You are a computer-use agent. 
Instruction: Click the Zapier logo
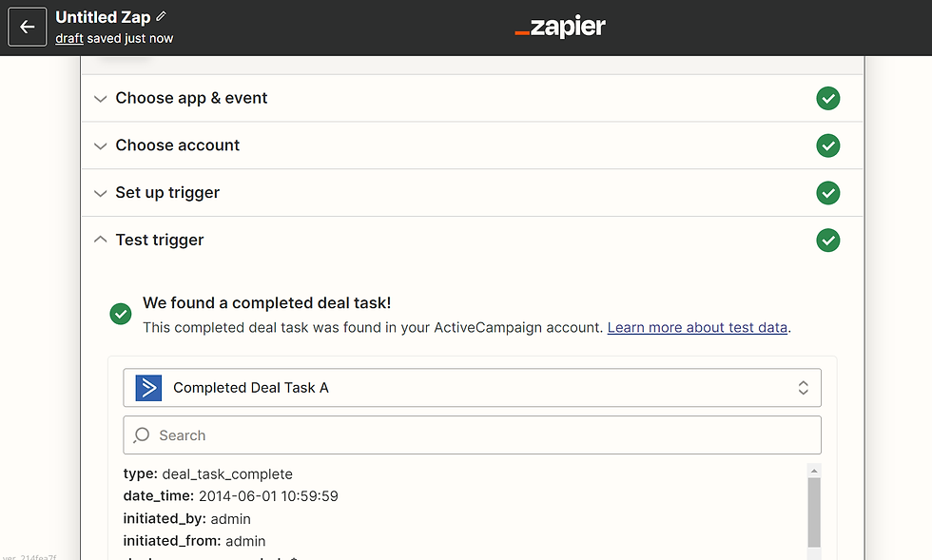(560, 27)
